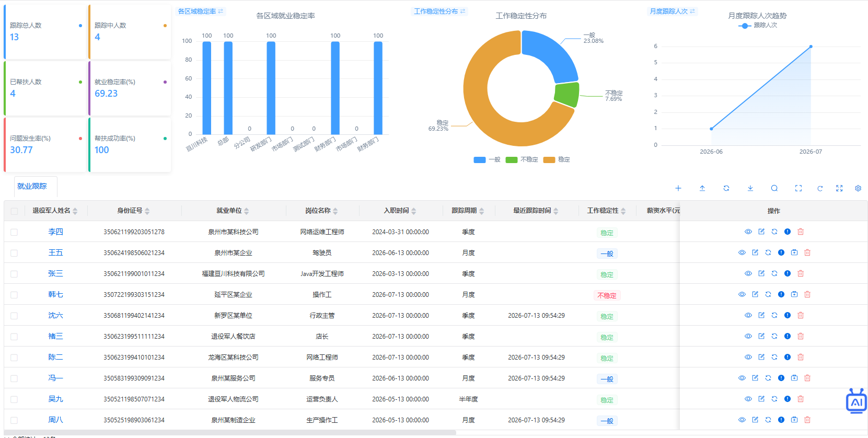868x438 pixels.
Task: Edit 沈六's record with the pencil icon
Action: coord(761,315)
